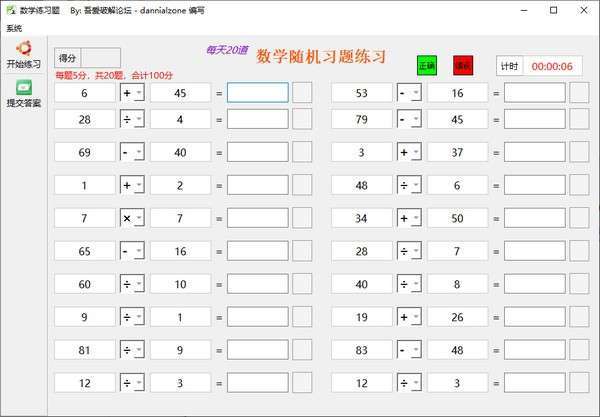Click the 计时 timer value 00:00:06
Viewport: 600px width, 417px height.
coord(552,66)
